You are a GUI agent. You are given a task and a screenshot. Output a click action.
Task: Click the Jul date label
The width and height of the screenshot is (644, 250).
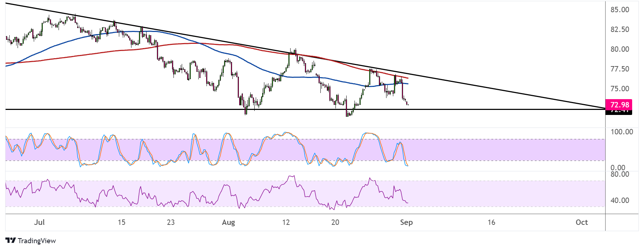coord(40,222)
